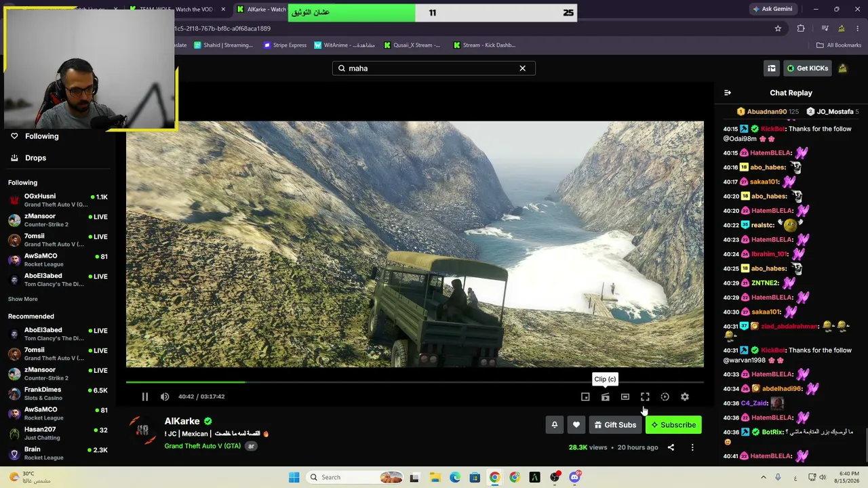The image size is (868, 488).
Task: Open AlKarke's channel avatar
Action: point(143,430)
